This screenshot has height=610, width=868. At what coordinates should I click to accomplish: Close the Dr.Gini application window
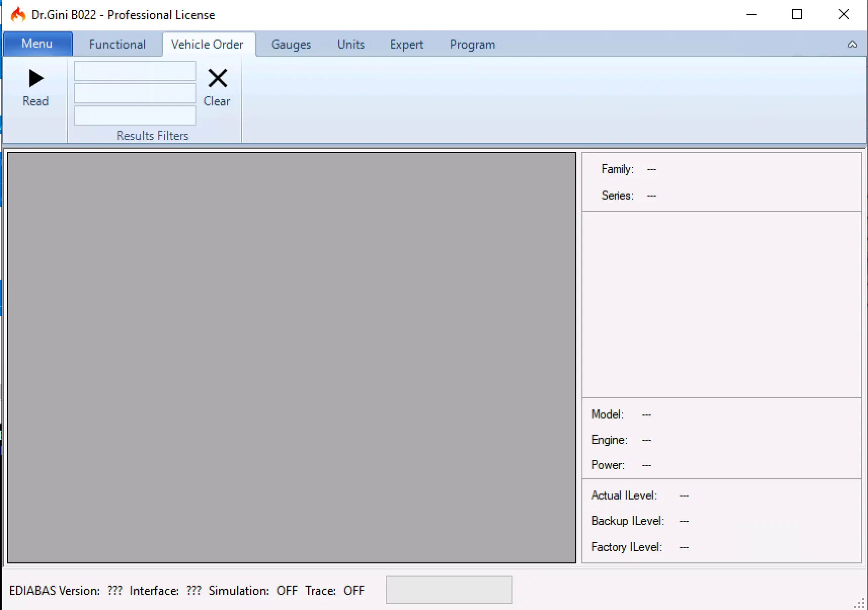[x=843, y=15]
